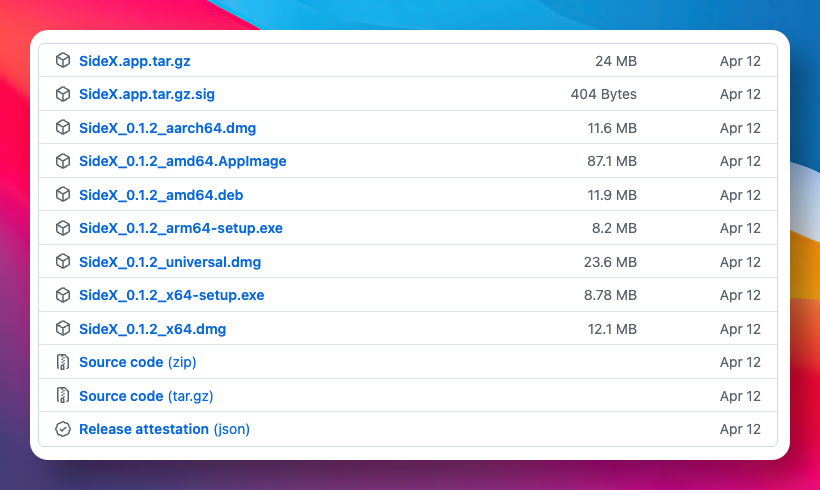820x490 pixels.
Task: Click the 11.6 MB size value
Action: coord(612,128)
